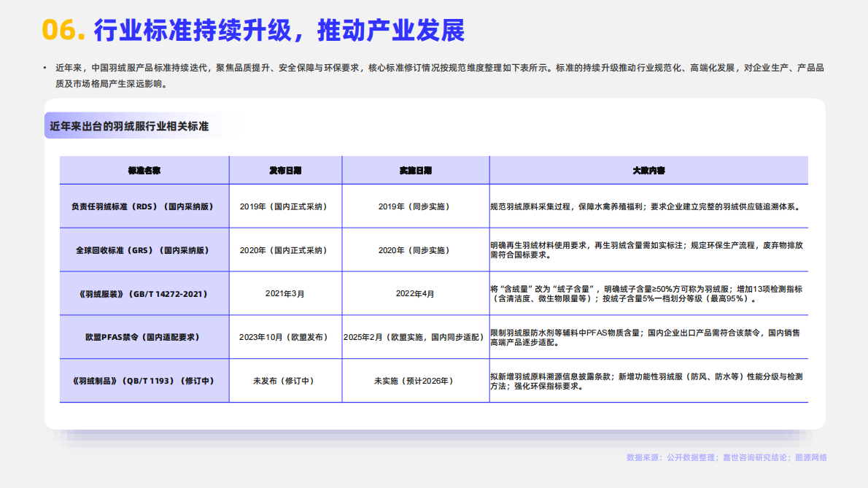Click GRS description '明确再生羽绒材料使用要求'
868x488 pixels.
click(648, 250)
